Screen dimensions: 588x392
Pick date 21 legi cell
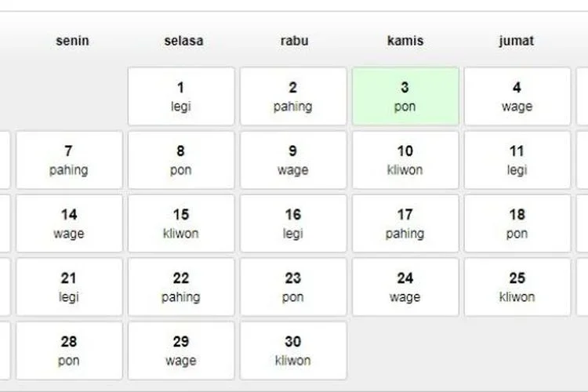69,287
